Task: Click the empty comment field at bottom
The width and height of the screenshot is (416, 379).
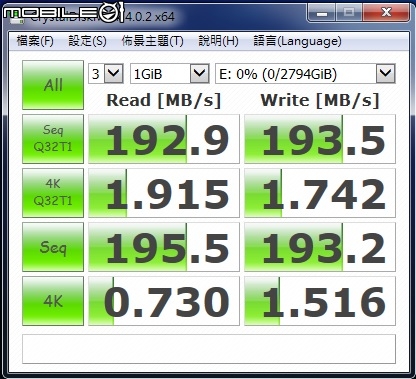Action: click(209, 349)
